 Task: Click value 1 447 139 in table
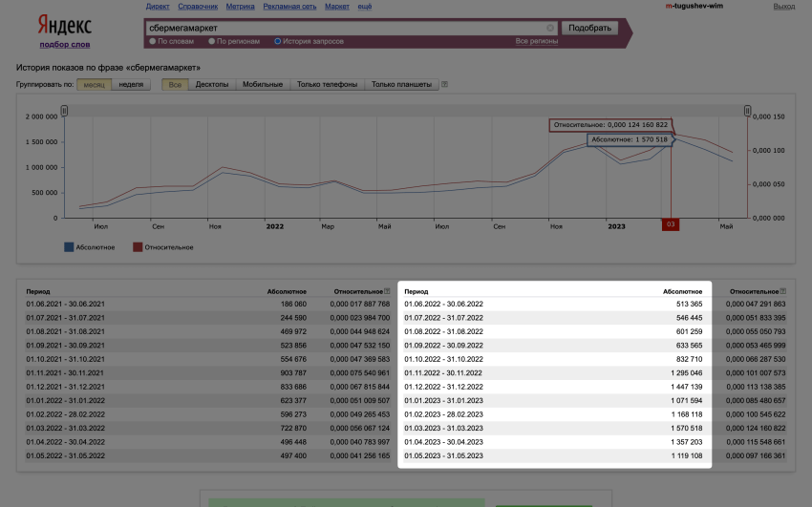(687, 387)
